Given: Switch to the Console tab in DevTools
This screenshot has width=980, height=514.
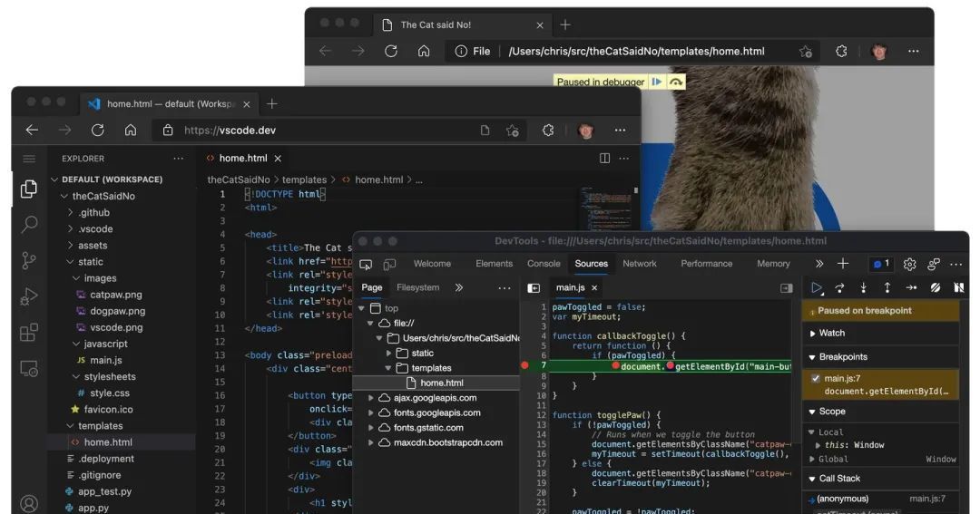Looking at the screenshot, I should pos(544,264).
